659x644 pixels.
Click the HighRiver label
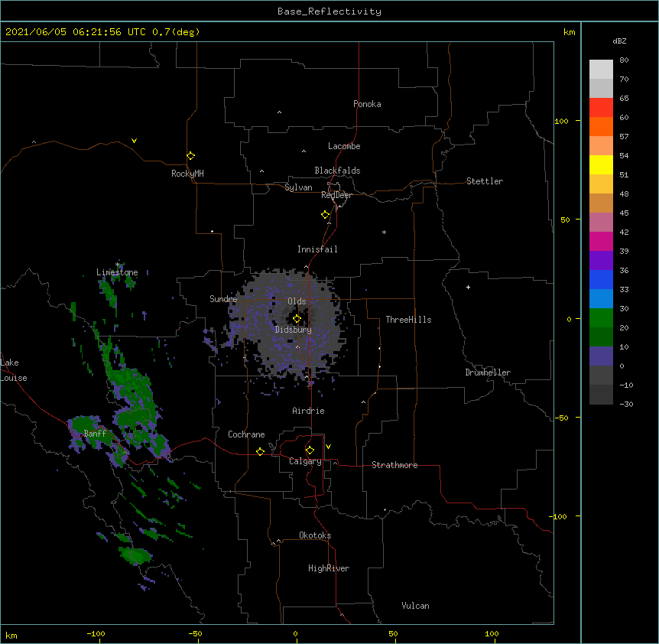point(329,568)
